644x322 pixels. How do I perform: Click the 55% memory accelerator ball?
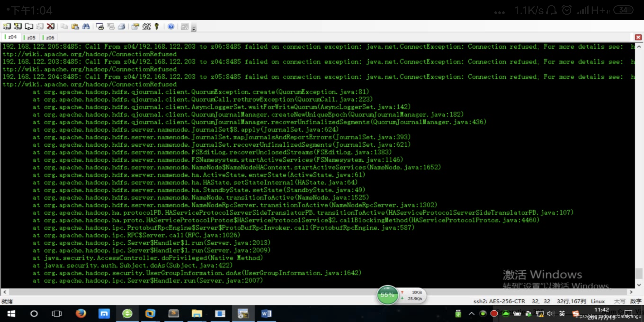click(x=387, y=295)
